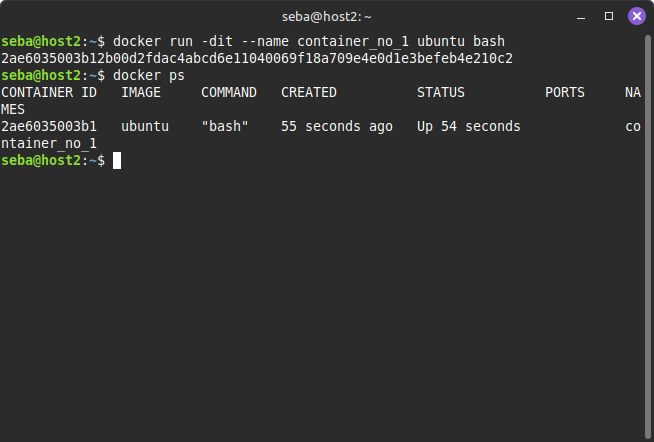Image resolution: width=654 pixels, height=442 pixels.
Task: Close the seba@host2 terminal window
Action: click(x=635, y=16)
